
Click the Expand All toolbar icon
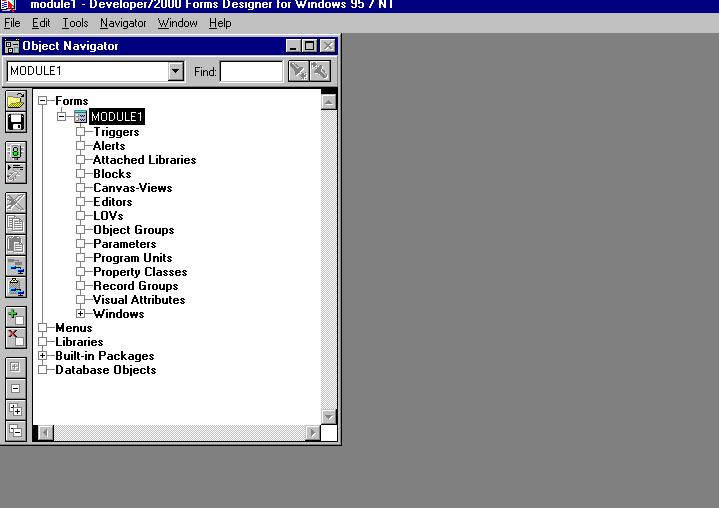coord(16,409)
